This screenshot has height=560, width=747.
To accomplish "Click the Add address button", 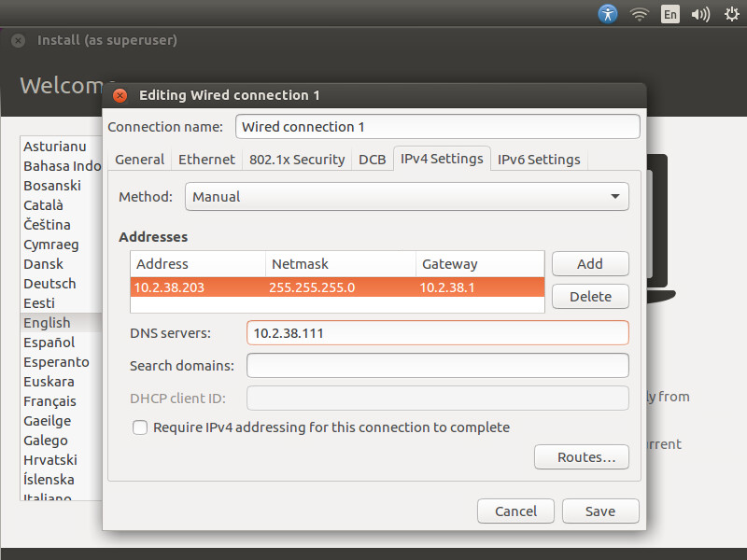I will (x=590, y=264).
